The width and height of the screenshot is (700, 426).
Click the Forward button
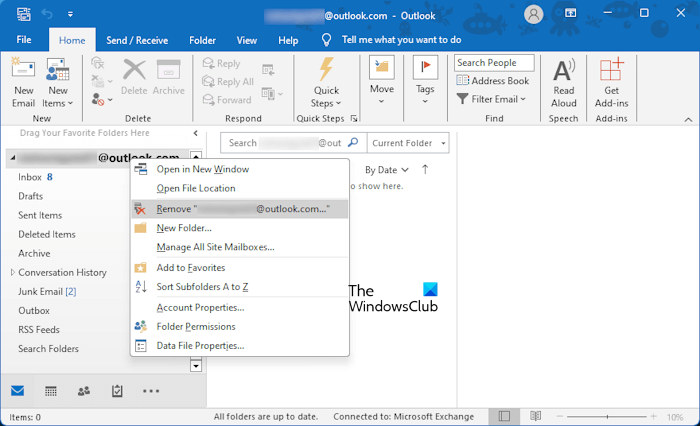(227, 100)
